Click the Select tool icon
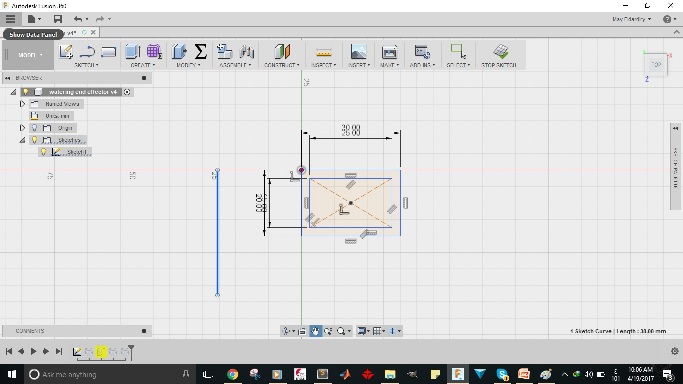683x384 pixels. 458,51
